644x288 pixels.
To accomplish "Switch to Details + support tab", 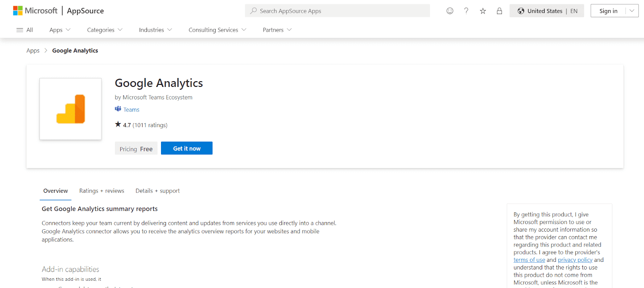I will 158,191.
